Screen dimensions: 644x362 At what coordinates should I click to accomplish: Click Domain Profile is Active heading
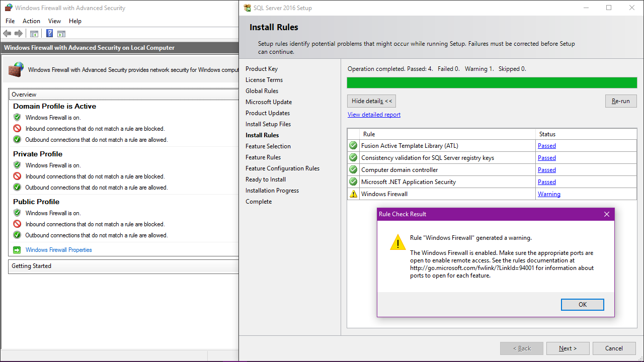click(x=54, y=106)
